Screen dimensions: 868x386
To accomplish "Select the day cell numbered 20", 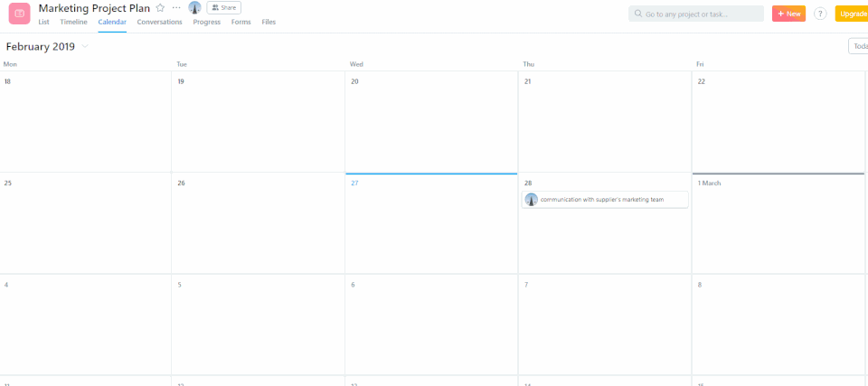I will tap(431, 121).
